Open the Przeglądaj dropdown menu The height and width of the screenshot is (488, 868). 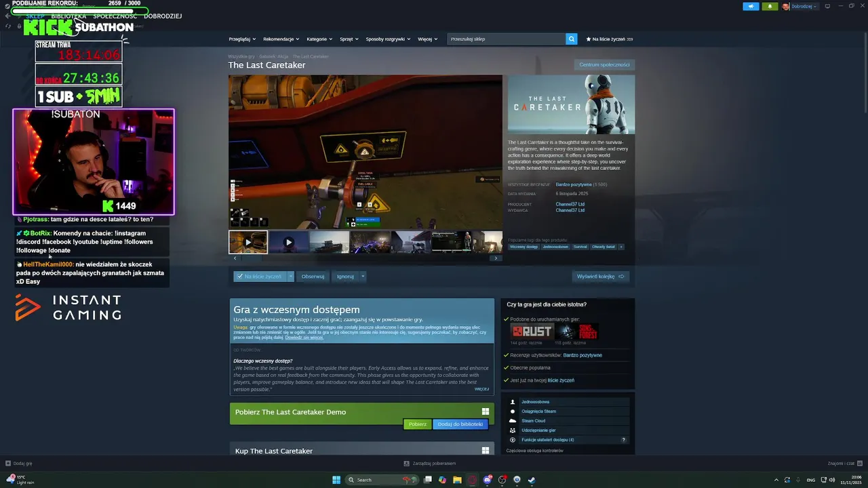(x=243, y=39)
